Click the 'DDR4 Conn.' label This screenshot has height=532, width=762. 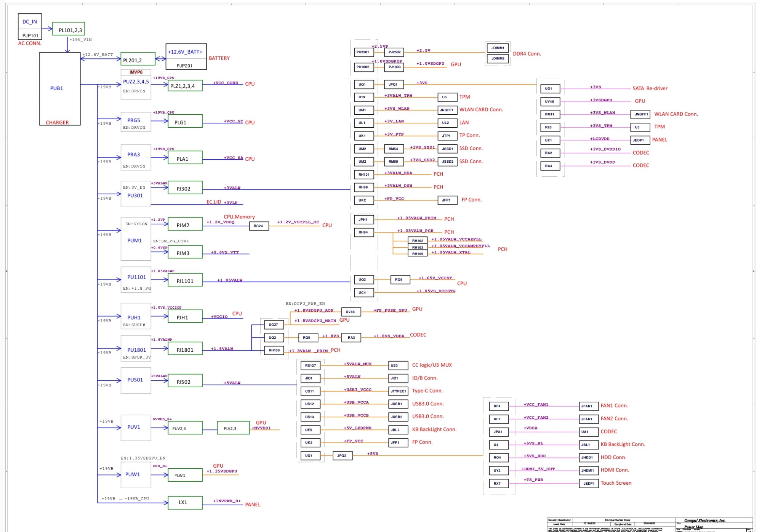(x=527, y=54)
